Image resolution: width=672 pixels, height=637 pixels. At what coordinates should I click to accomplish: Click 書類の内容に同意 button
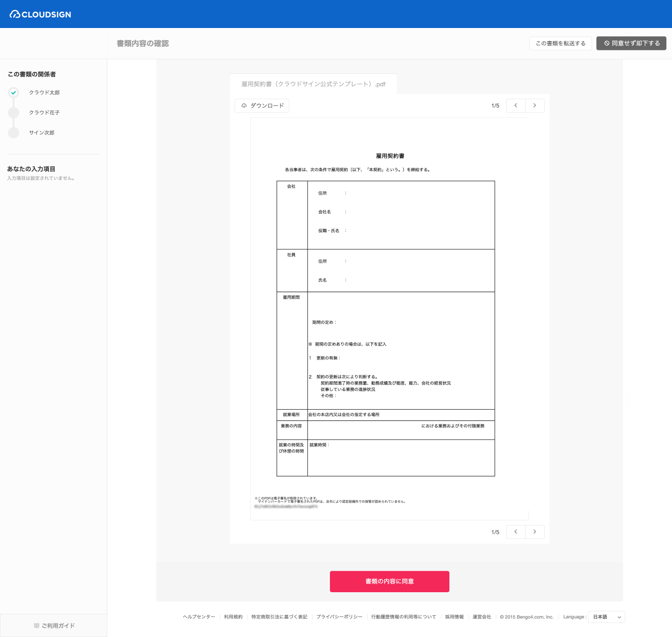point(390,581)
